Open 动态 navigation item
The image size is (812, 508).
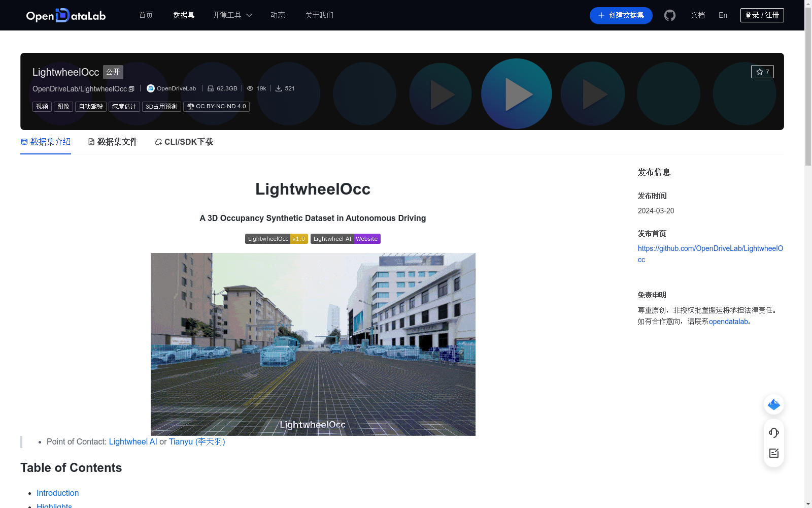pos(278,15)
